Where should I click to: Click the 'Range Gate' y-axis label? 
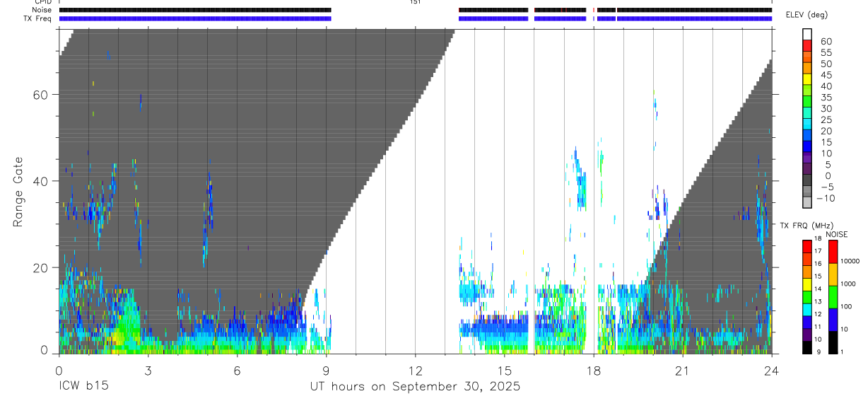click(x=18, y=191)
